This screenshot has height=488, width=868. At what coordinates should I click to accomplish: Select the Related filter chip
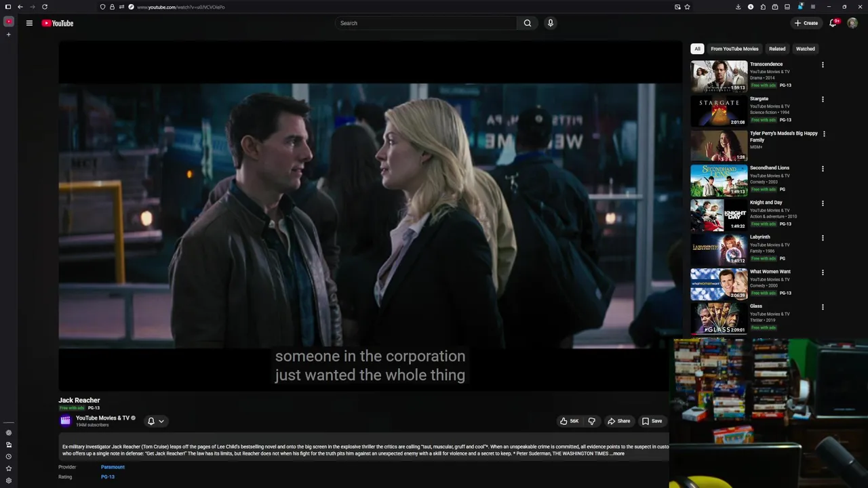[777, 49]
